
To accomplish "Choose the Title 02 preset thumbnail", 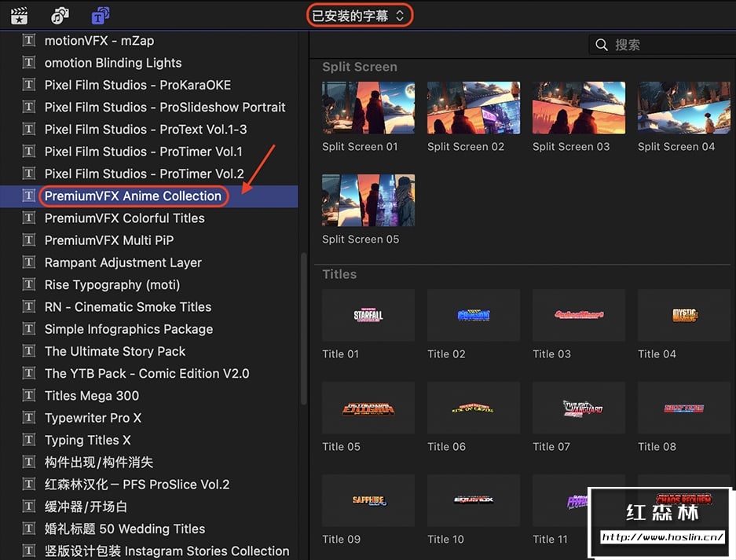I will pos(474,315).
